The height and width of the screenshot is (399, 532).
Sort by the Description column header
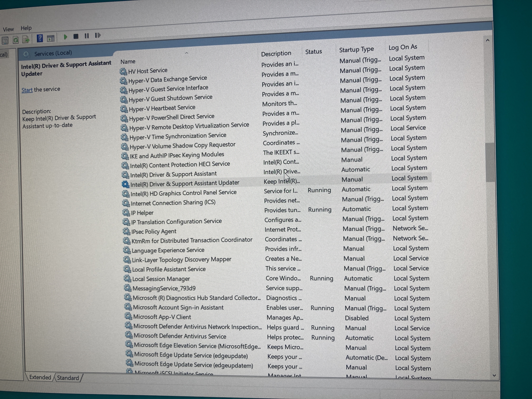[x=276, y=53]
